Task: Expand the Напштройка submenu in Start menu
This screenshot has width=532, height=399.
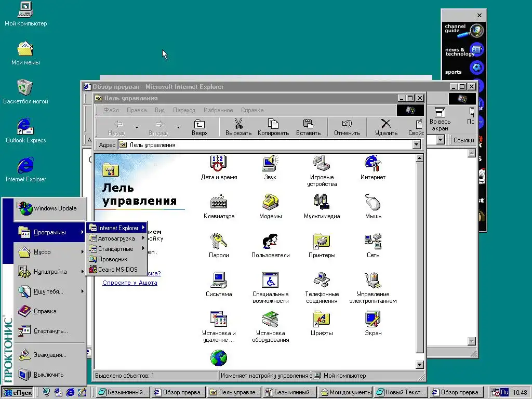Action: click(49, 271)
